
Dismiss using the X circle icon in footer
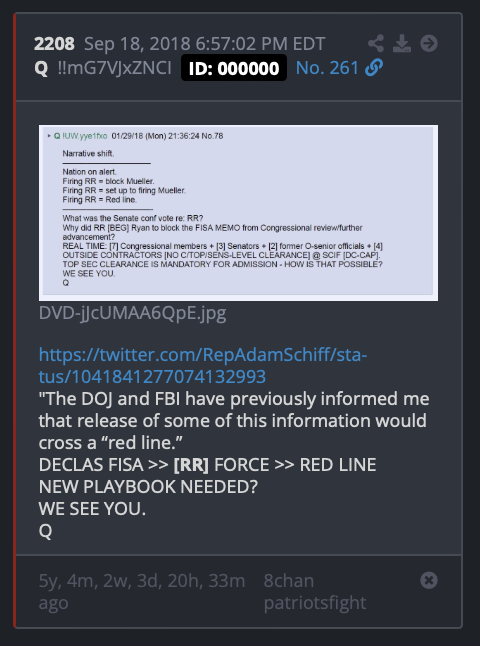click(429, 580)
